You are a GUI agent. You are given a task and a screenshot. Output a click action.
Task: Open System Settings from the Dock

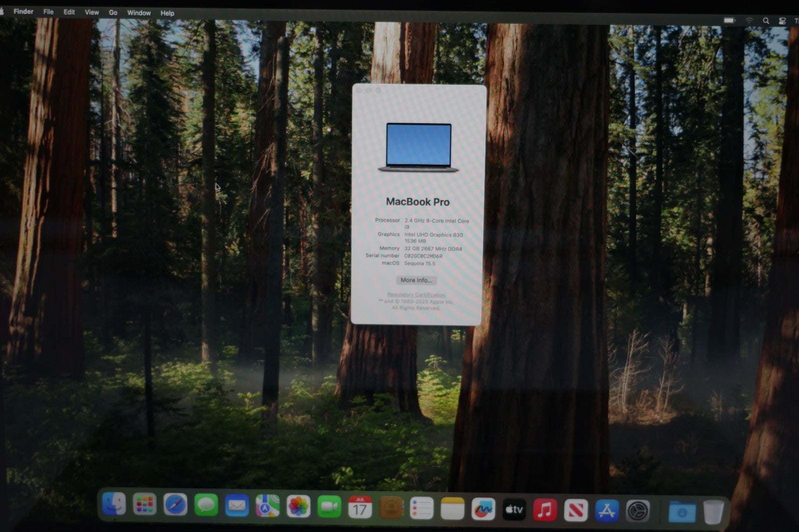pos(638,511)
